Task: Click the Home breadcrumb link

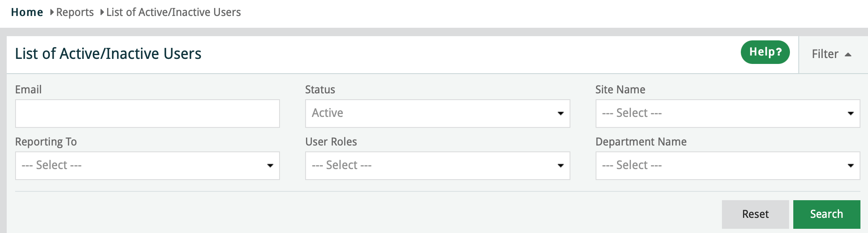Action: pyautogui.click(x=27, y=12)
